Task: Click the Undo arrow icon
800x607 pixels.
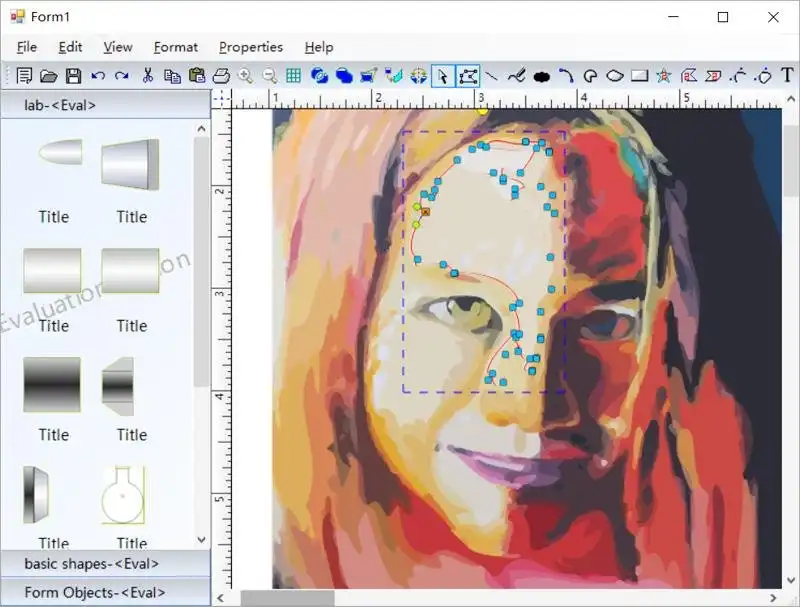Action: click(98, 76)
